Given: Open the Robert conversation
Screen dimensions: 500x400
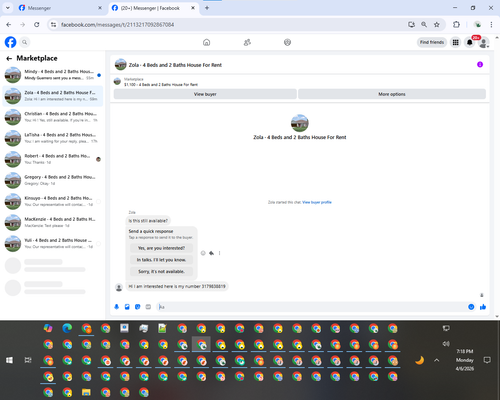Looking at the screenshot, I should 53,159.
